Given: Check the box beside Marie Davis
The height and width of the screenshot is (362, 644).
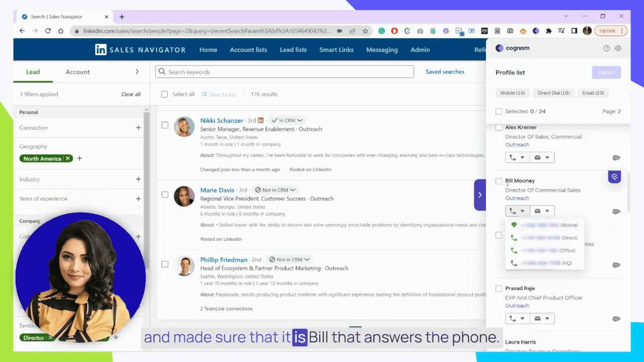Looking at the screenshot, I should click(x=165, y=195).
